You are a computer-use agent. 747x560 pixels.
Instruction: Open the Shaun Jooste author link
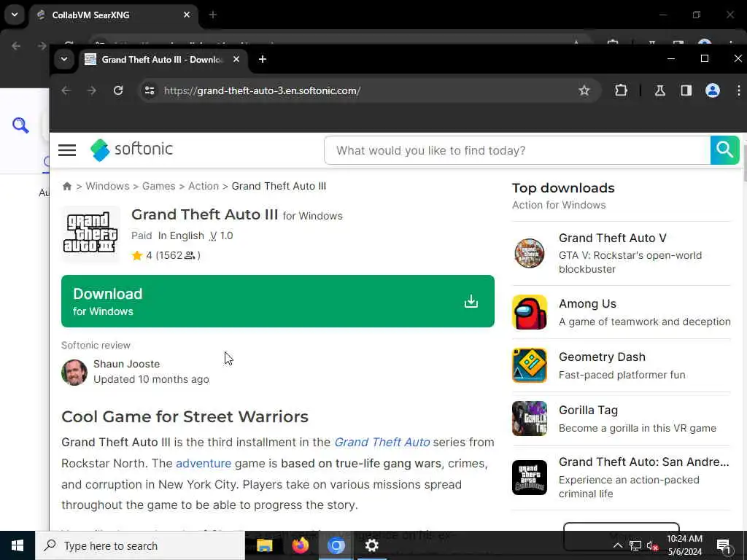tap(127, 364)
